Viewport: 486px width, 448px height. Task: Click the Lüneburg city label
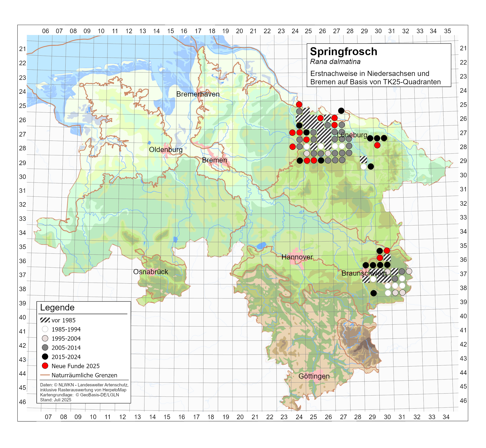click(352, 135)
